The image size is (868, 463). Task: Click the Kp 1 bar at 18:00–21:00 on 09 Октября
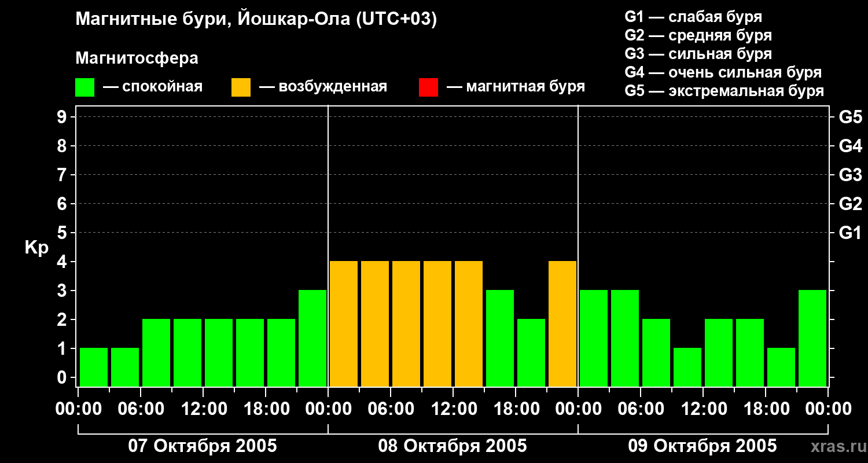[x=781, y=367]
